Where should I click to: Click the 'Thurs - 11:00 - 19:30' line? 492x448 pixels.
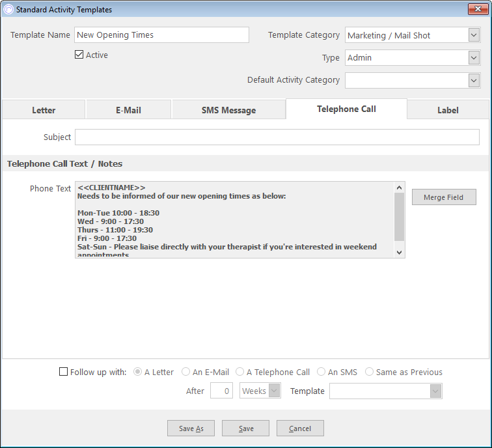coord(115,230)
